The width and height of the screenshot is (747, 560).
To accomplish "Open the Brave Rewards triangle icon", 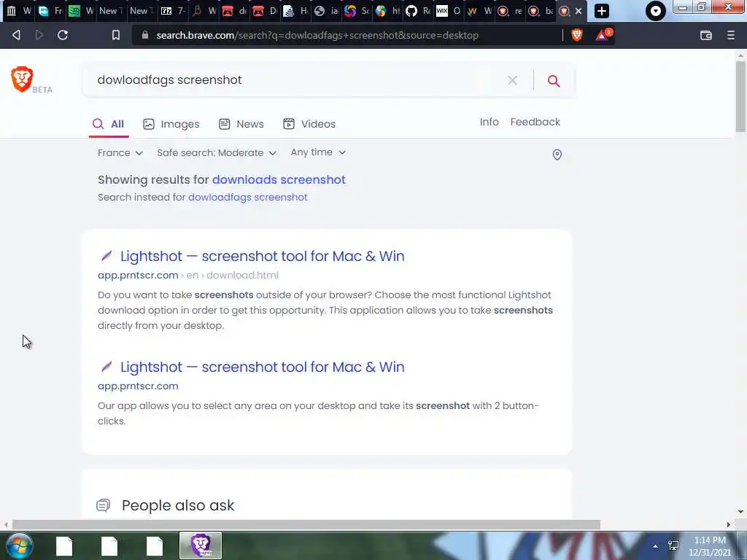I will click(603, 35).
